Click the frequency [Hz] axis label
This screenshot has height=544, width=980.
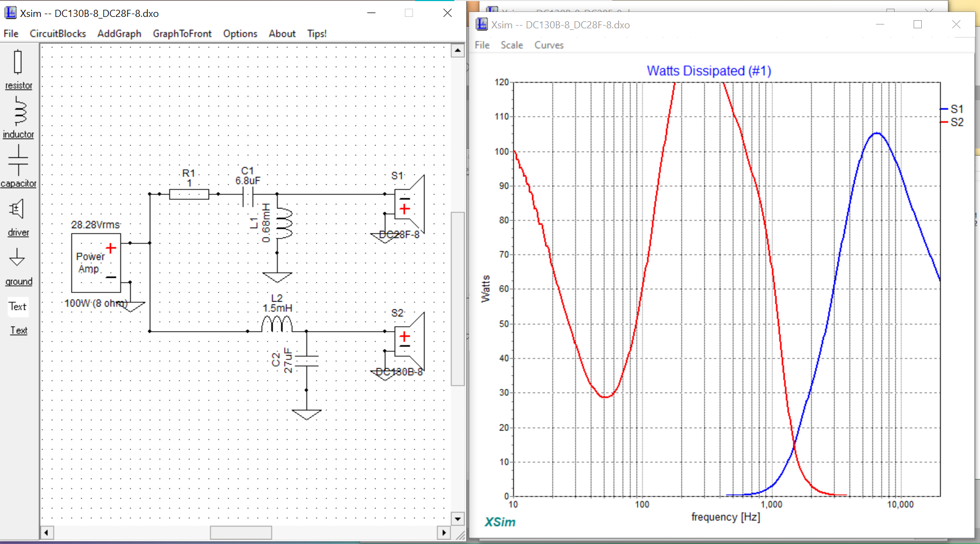(725, 517)
